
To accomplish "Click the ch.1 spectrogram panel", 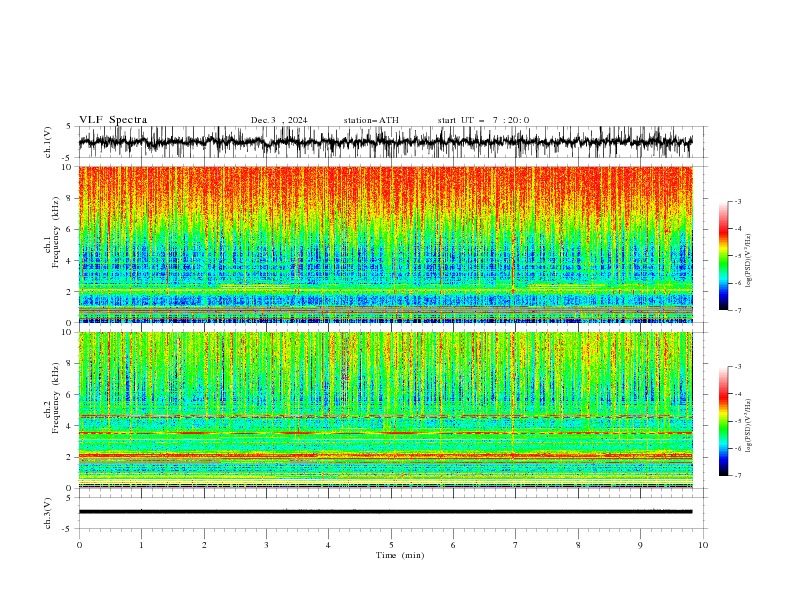I will coord(386,244).
